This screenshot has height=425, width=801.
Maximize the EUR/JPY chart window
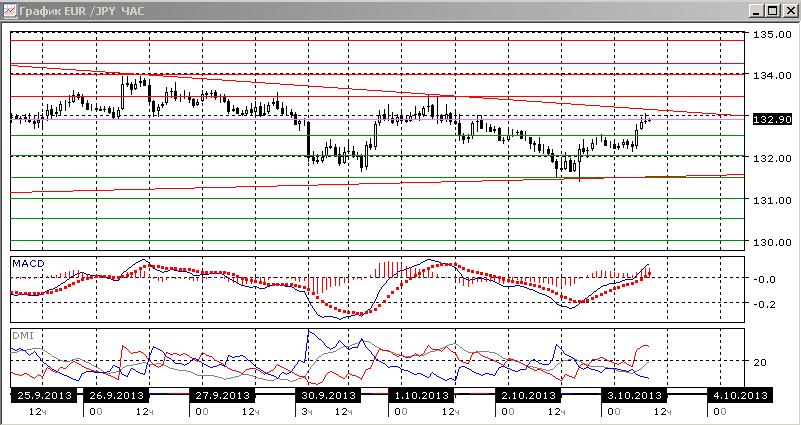[x=773, y=10]
